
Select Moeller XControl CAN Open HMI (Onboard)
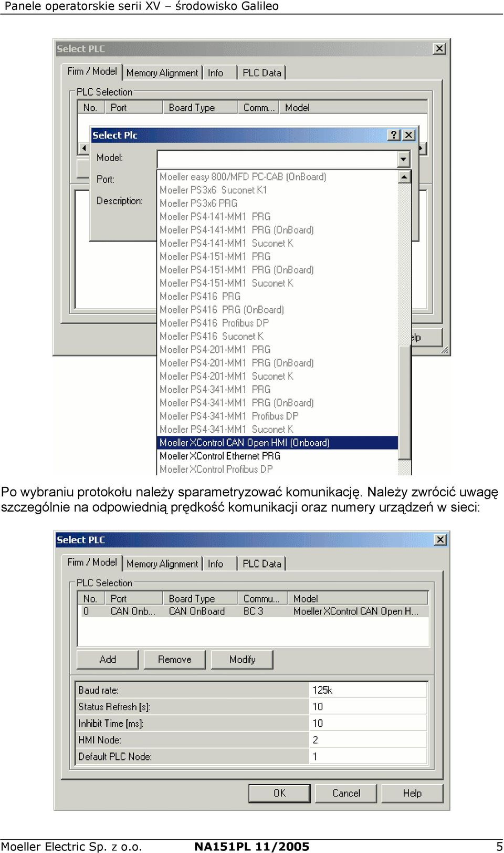point(278,443)
